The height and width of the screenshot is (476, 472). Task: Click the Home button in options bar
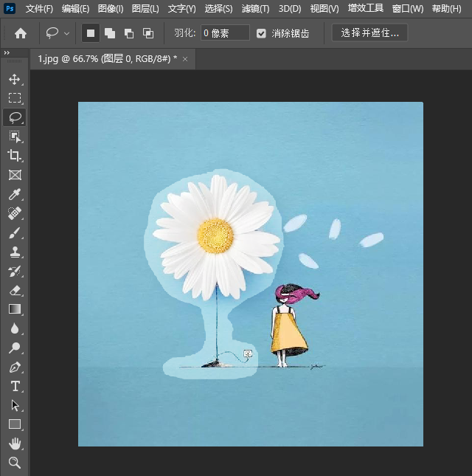(x=21, y=33)
